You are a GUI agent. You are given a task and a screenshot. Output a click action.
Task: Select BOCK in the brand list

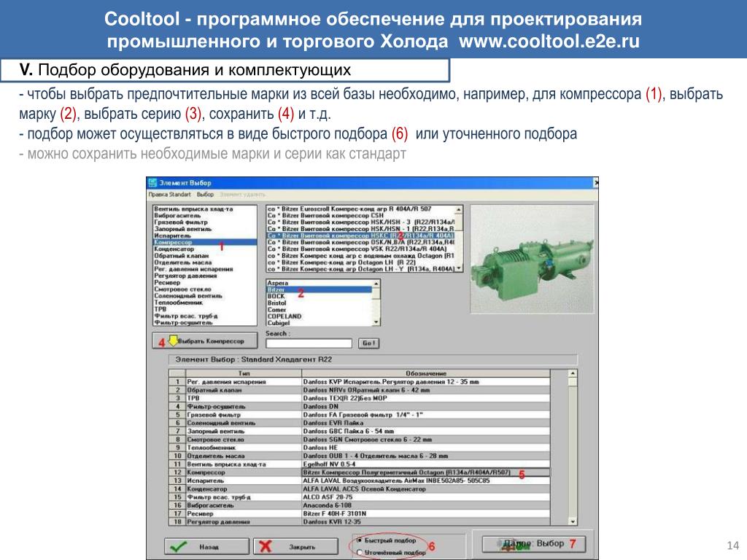tap(320, 296)
